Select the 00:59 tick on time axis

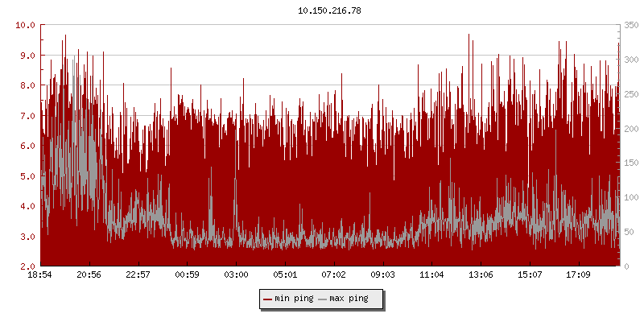(x=187, y=275)
